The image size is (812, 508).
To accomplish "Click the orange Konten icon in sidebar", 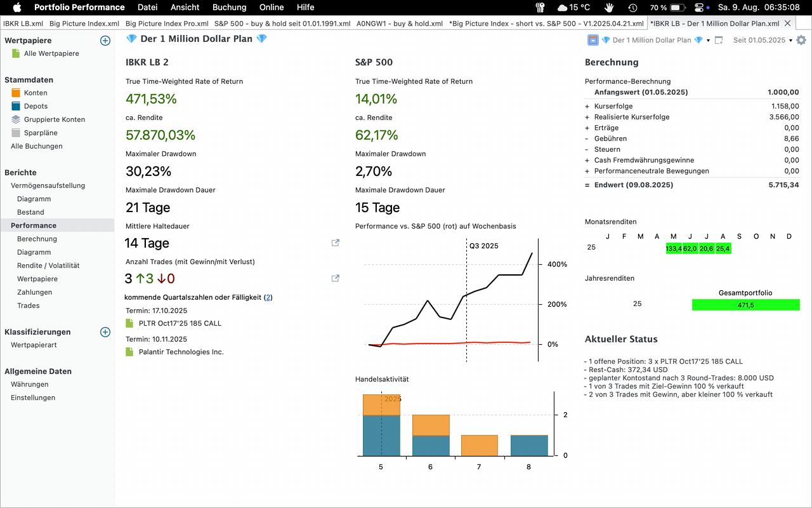I will pyautogui.click(x=16, y=93).
